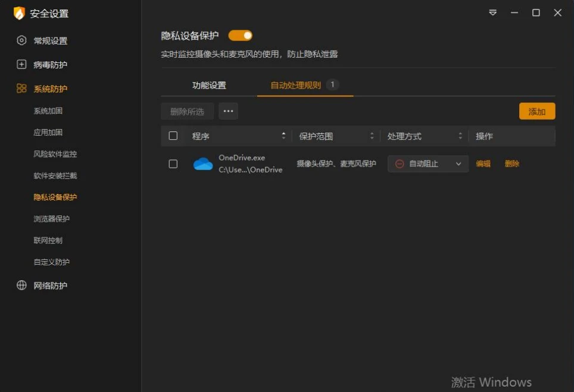Open the three-dots more options button
Viewport: 574px width, 392px height.
point(229,111)
